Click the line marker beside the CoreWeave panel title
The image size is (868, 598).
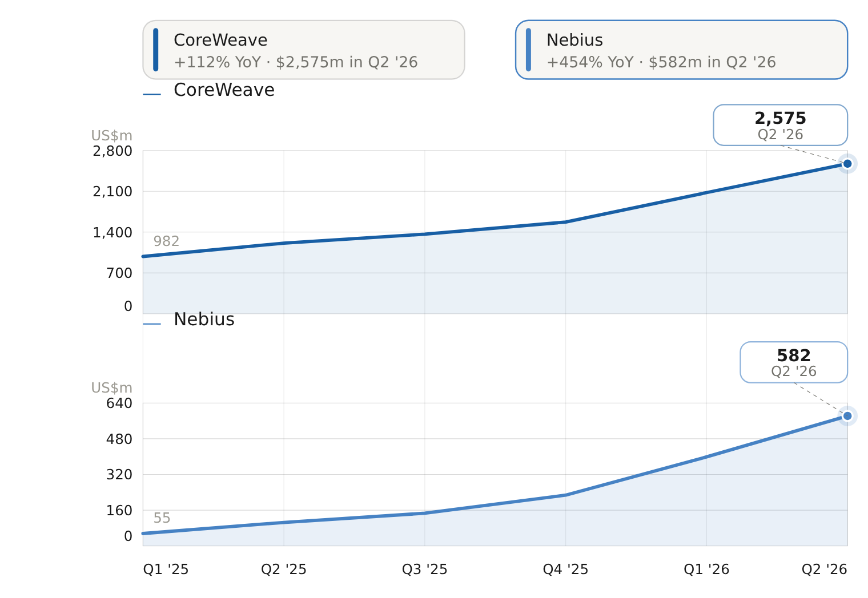coord(152,94)
